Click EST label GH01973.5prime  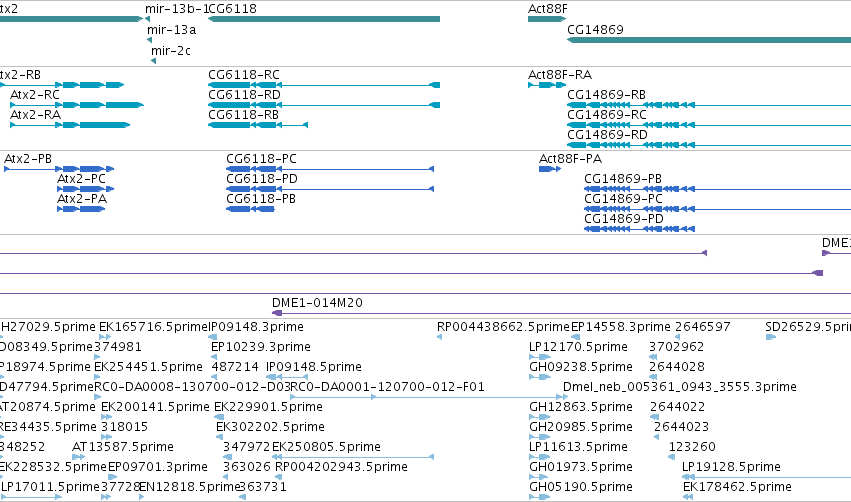[x=581, y=468]
